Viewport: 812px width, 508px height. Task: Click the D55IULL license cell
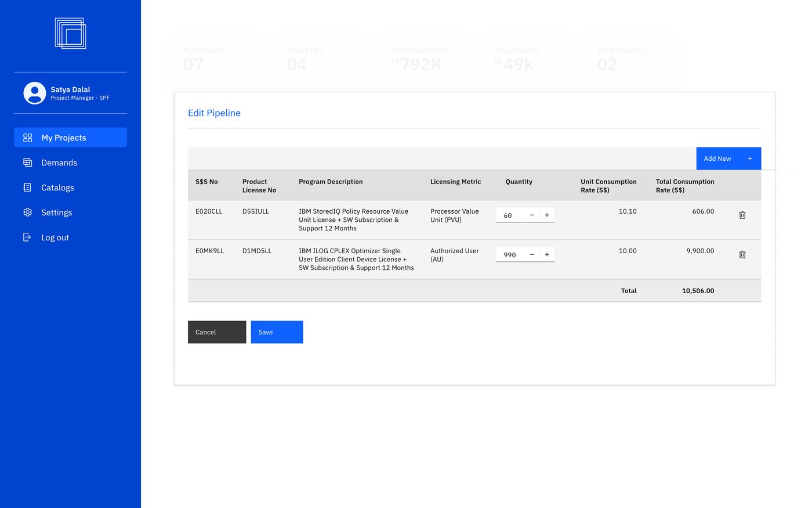[256, 211]
